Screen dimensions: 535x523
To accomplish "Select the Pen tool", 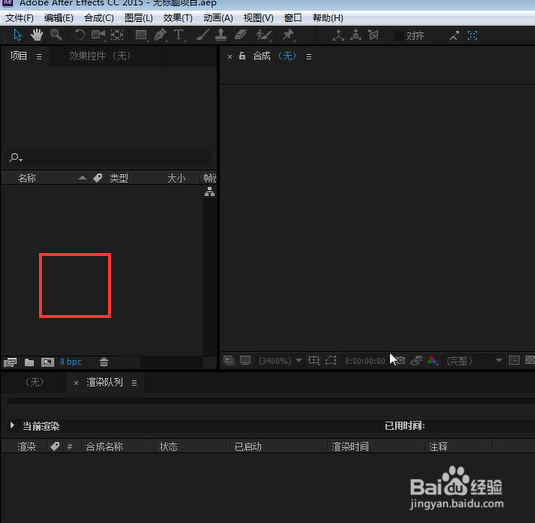I will pyautogui.click(x=160, y=35).
